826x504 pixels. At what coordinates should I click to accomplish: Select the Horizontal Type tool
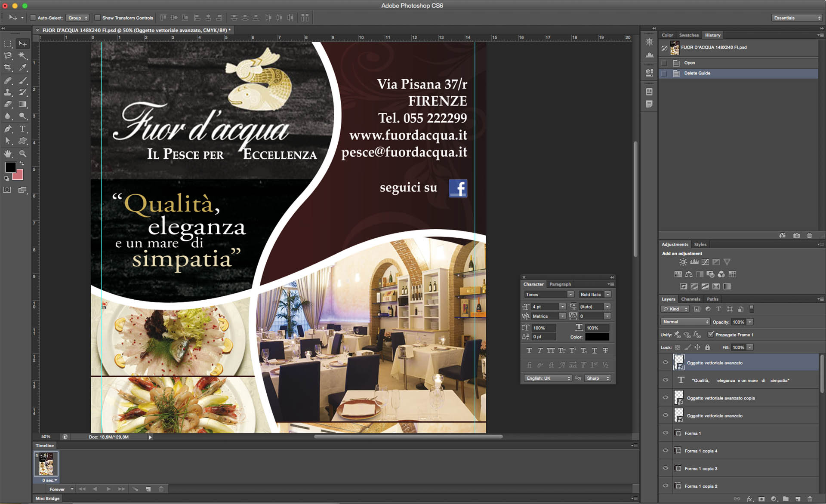pos(22,129)
